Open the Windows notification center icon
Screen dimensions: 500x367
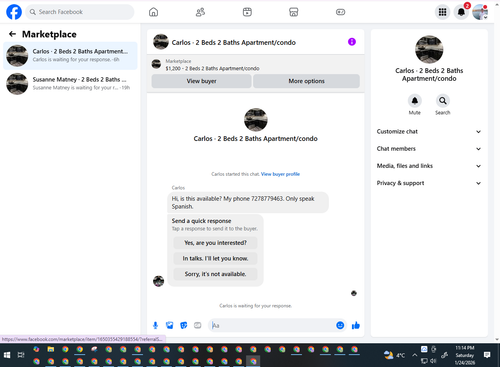[487, 355]
